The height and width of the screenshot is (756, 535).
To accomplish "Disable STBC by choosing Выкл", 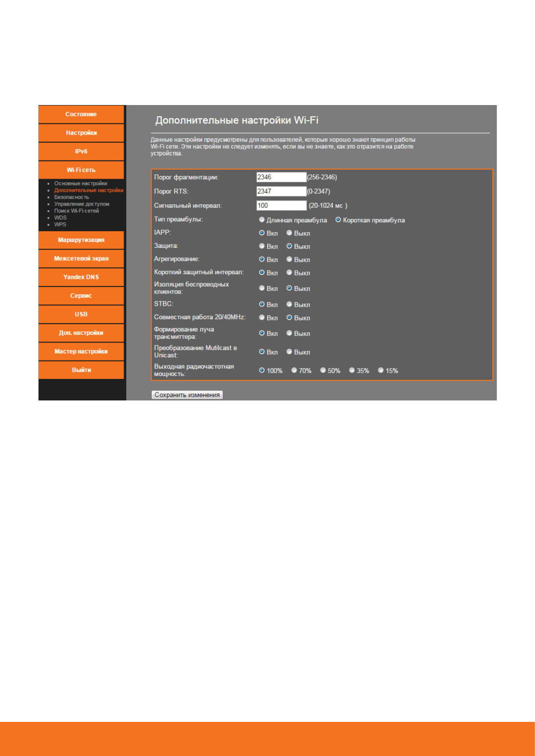I will coord(289,304).
